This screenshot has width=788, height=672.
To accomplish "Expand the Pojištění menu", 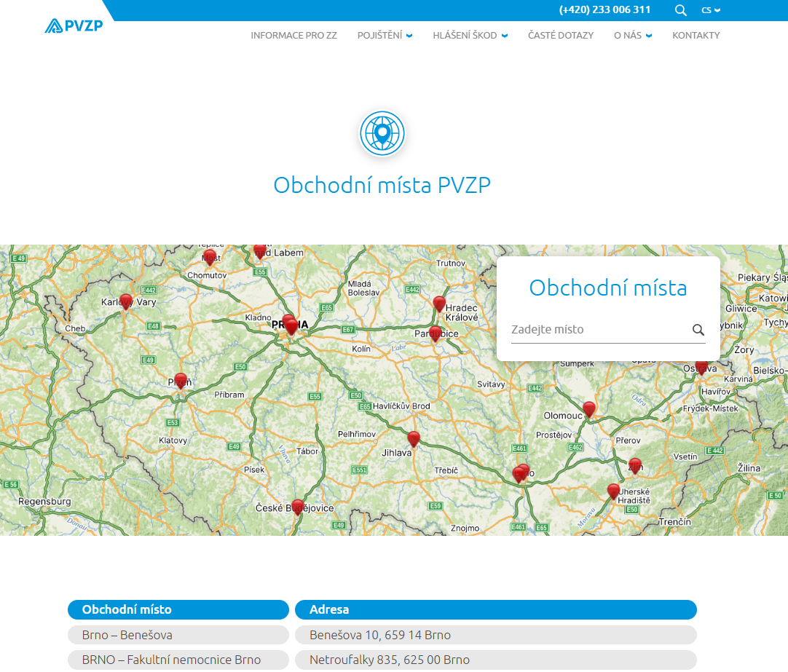I will click(x=385, y=35).
